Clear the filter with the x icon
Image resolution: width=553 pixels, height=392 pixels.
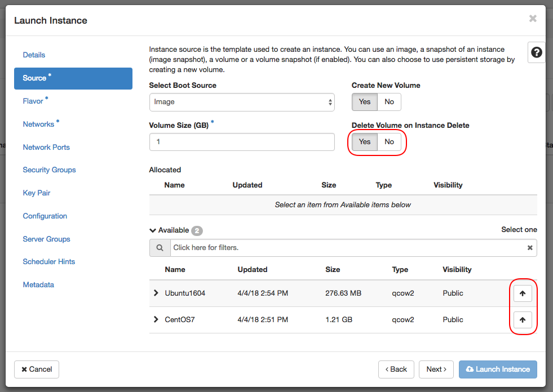point(530,248)
